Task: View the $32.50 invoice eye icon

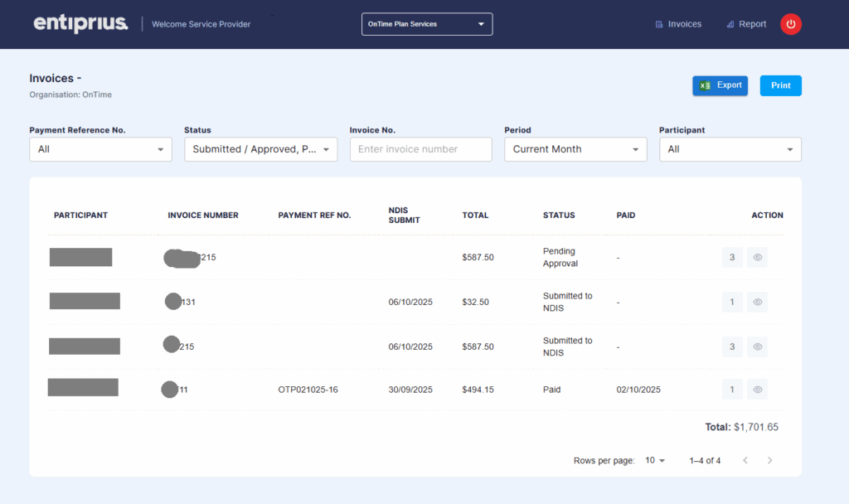Action: (757, 303)
